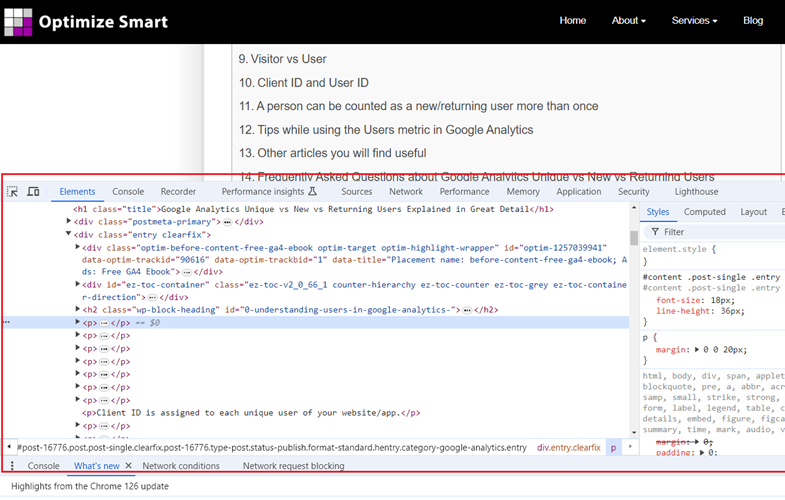Select the Styles sidebar tab

pos(658,212)
